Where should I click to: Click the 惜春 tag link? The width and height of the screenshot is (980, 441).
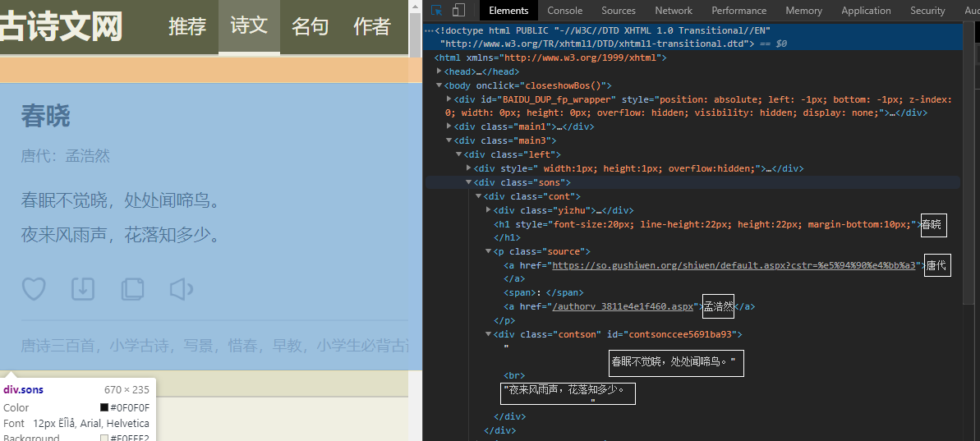(242, 346)
